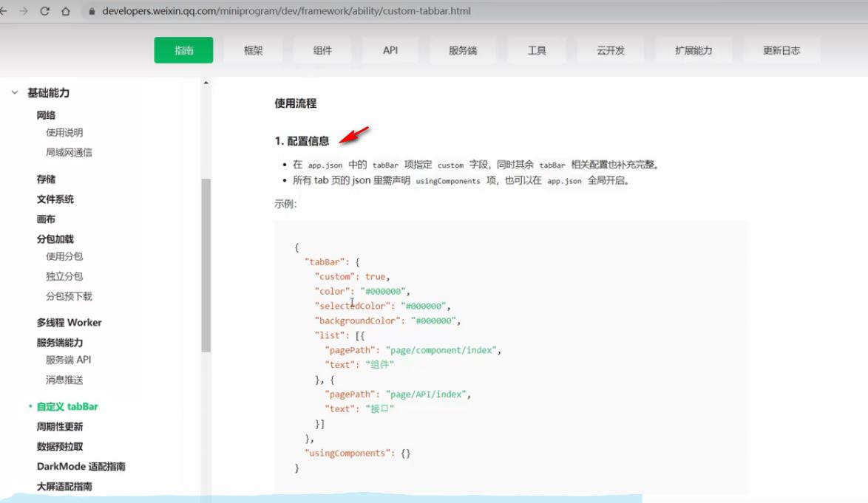This screenshot has height=503, width=868.
Task: Switch to the 组件 tab
Action: [x=321, y=50]
